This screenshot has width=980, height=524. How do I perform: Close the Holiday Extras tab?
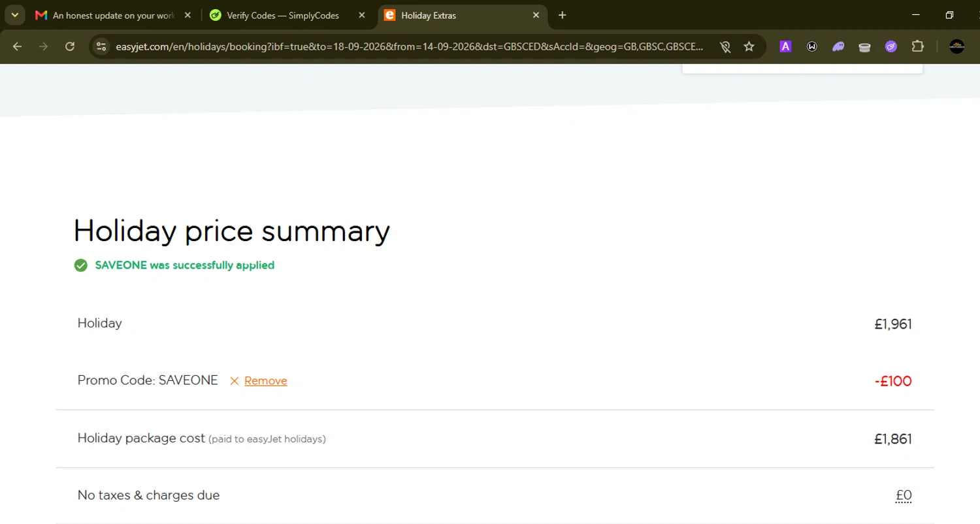536,15
